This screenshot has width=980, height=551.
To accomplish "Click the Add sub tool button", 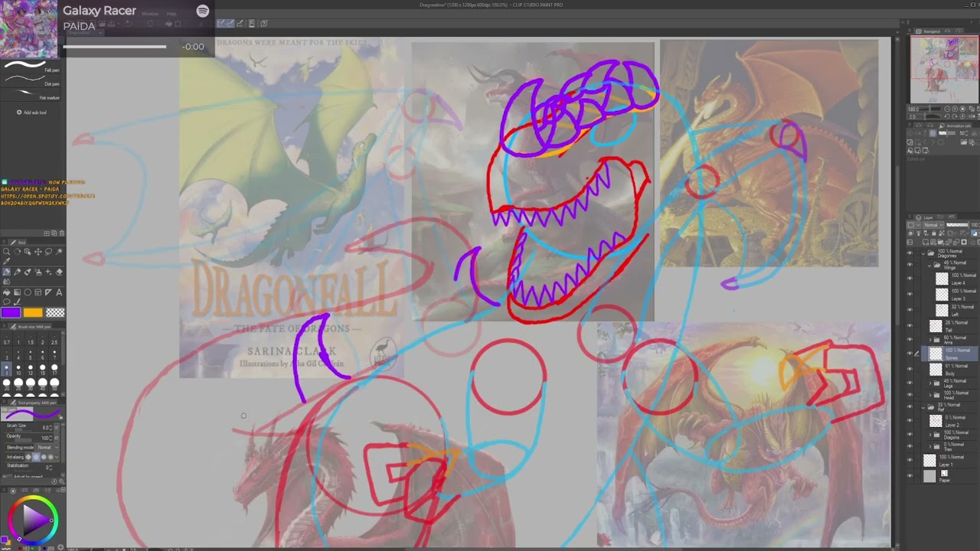I will click(x=32, y=112).
